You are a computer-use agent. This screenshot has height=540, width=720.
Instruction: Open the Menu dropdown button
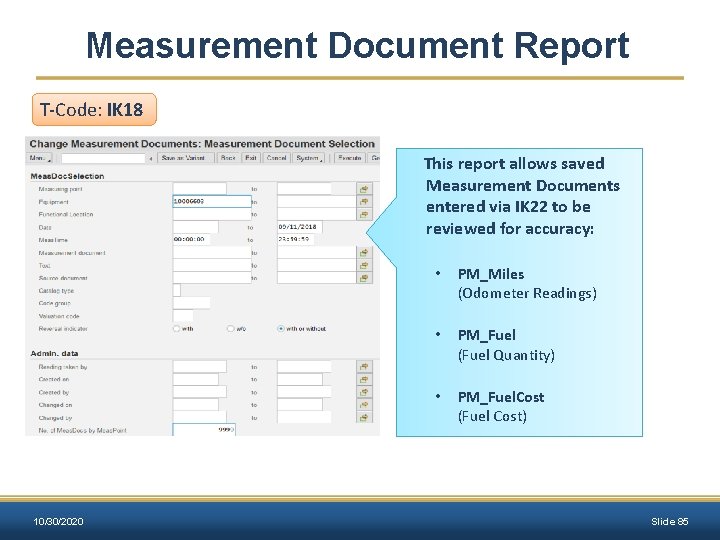tap(39, 158)
